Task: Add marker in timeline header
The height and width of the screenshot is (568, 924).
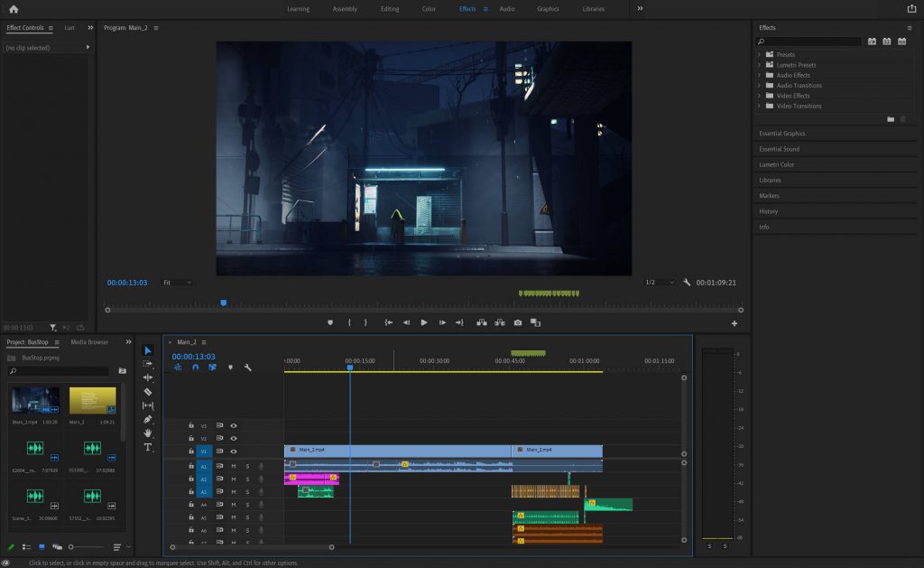Action: (x=230, y=368)
